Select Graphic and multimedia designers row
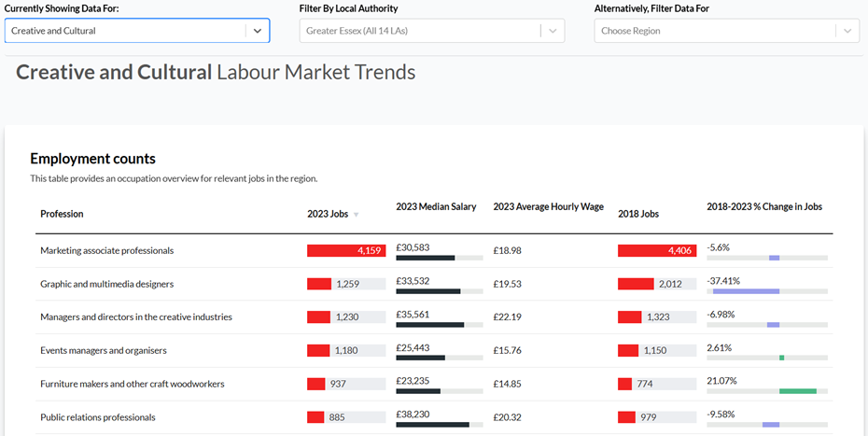Viewport: 868px width, 436px height. (106, 284)
